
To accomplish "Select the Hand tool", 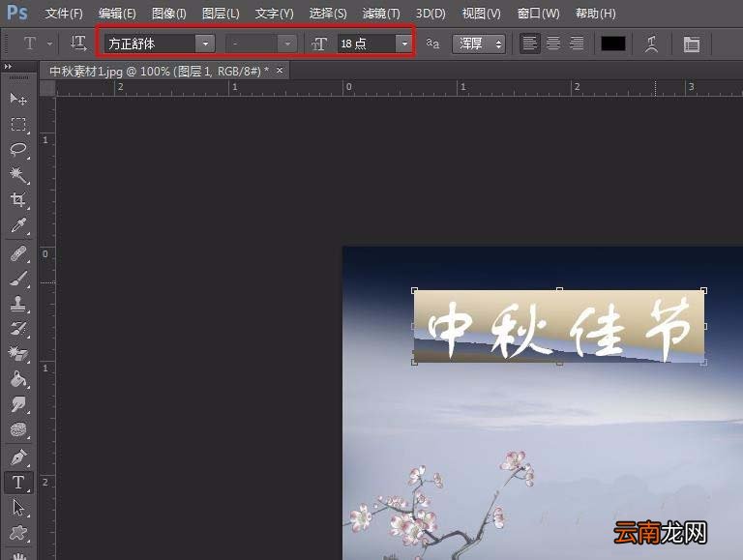I will pyautogui.click(x=18, y=555).
